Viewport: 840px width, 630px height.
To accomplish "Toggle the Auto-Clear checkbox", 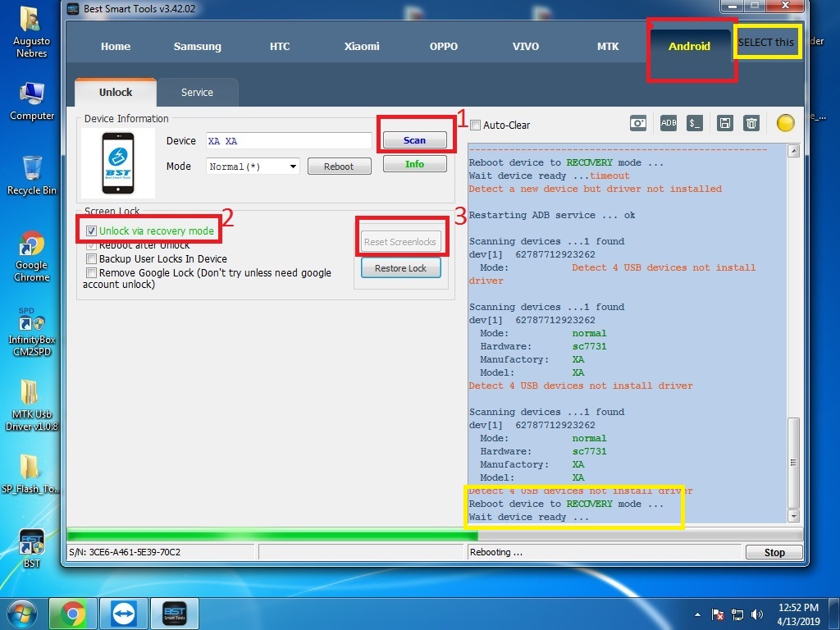I will point(475,126).
